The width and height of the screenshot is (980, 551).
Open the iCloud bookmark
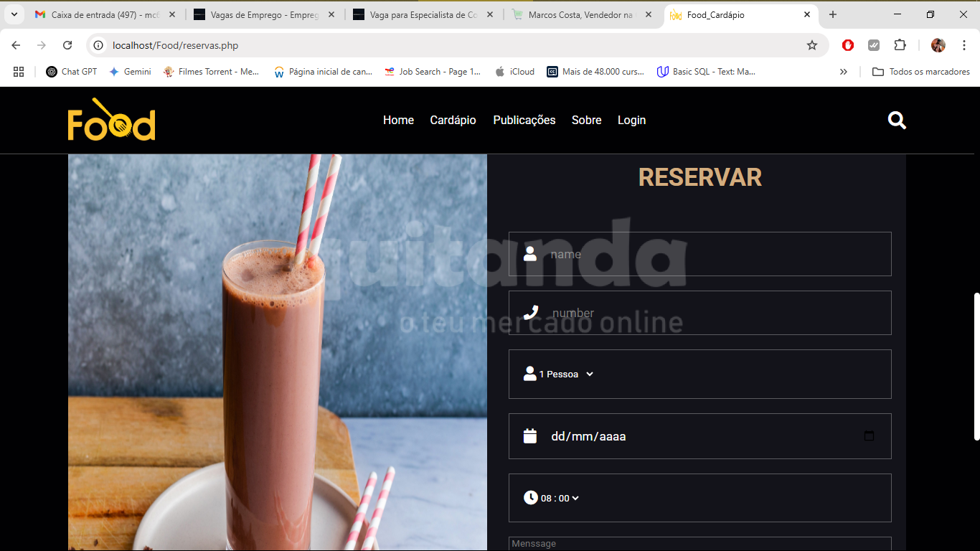coord(515,72)
